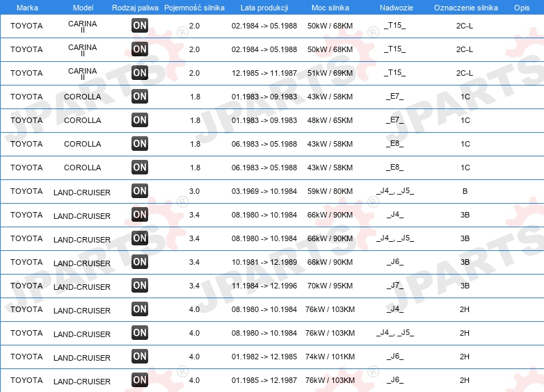The height and width of the screenshot is (392, 544).
Task: Select 2H engine code in the 74kW / 101KM row
Action: [x=465, y=357]
